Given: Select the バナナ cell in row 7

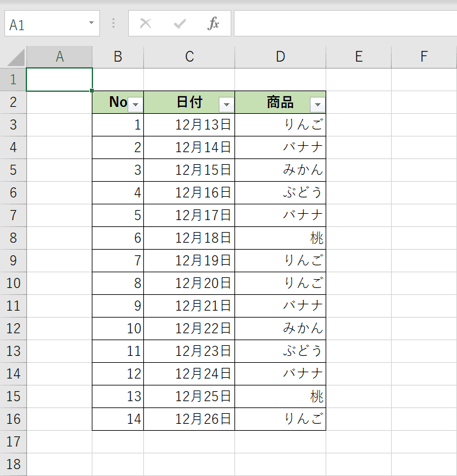Looking at the screenshot, I should 280,215.
